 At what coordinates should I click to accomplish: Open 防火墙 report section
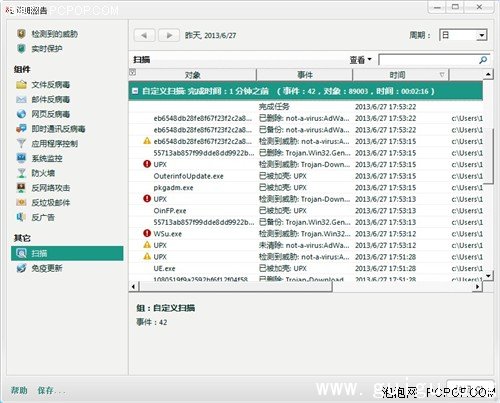pos(43,173)
